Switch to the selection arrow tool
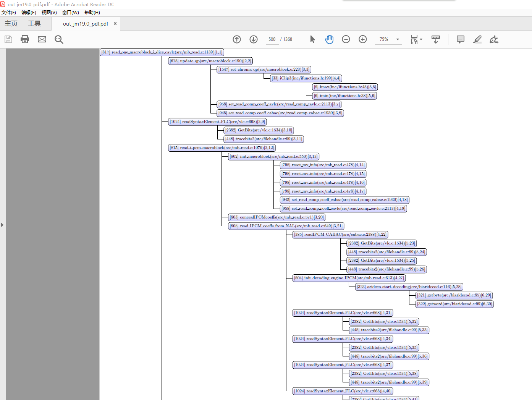 (312, 39)
